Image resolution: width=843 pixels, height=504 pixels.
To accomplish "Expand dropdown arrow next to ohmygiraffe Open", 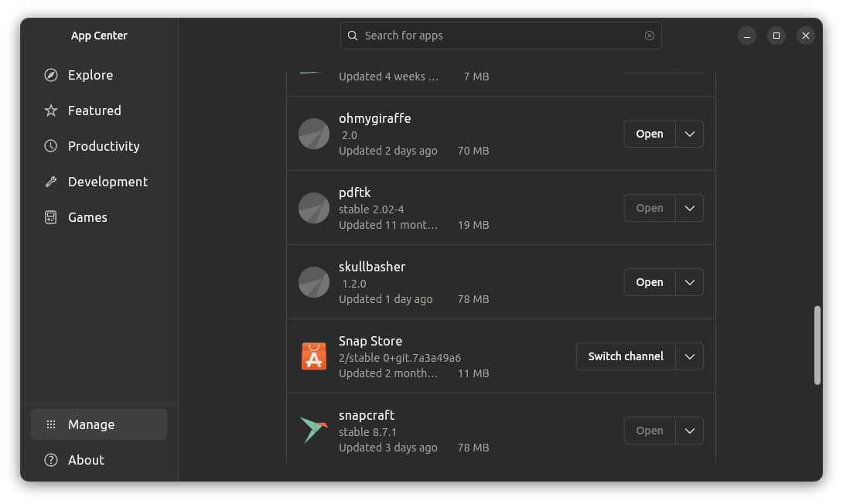I will click(x=690, y=134).
